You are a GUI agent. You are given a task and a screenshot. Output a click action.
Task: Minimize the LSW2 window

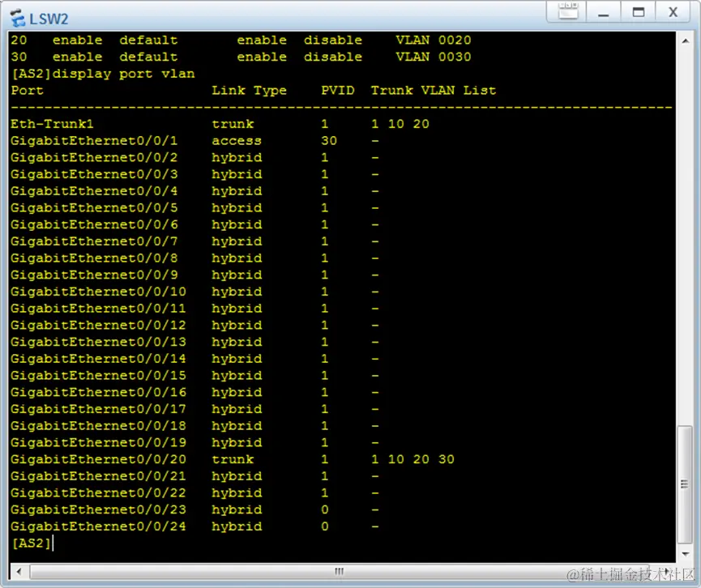(603, 11)
